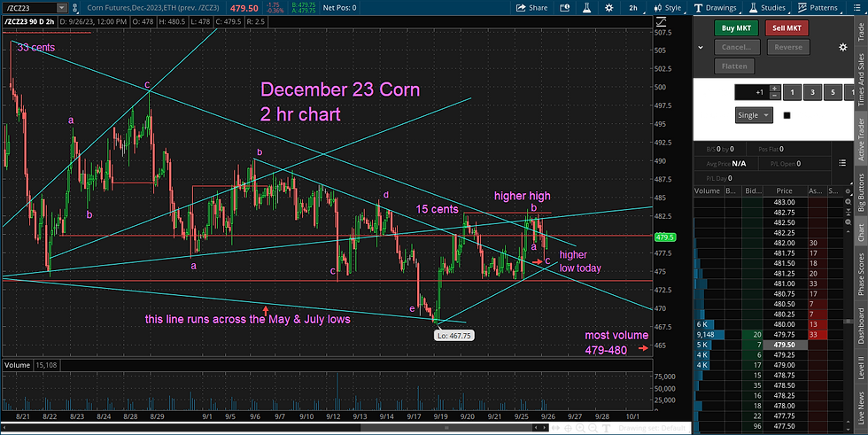Switch to the Trade side tab
Image resolution: width=868 pixels, height=435 pixels.
[x=861, y=31]
